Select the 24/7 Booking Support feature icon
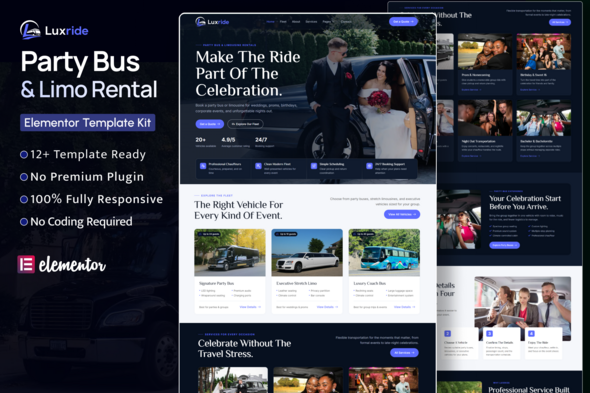 [x=370, y=166]
